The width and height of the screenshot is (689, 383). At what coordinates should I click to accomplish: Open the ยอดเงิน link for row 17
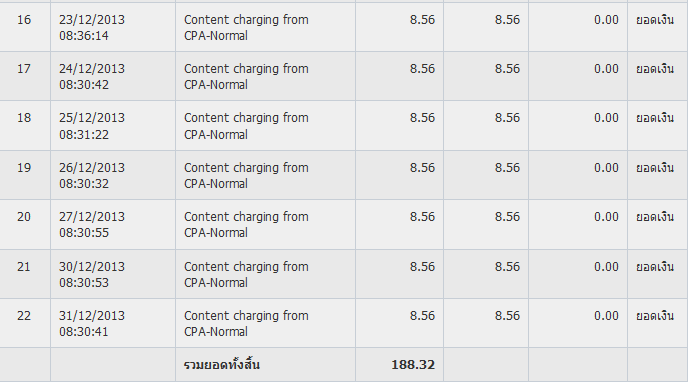click(655, 69)
